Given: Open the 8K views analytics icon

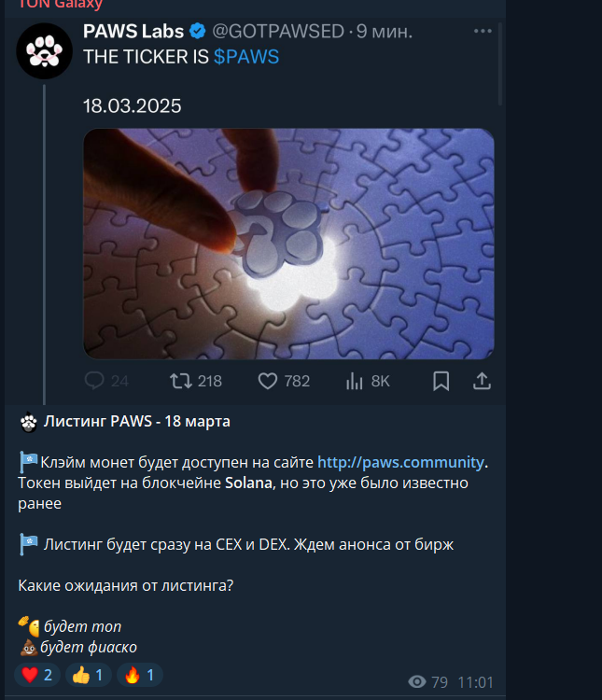Looking at the screenshot, I should click(x=354, y=381).
